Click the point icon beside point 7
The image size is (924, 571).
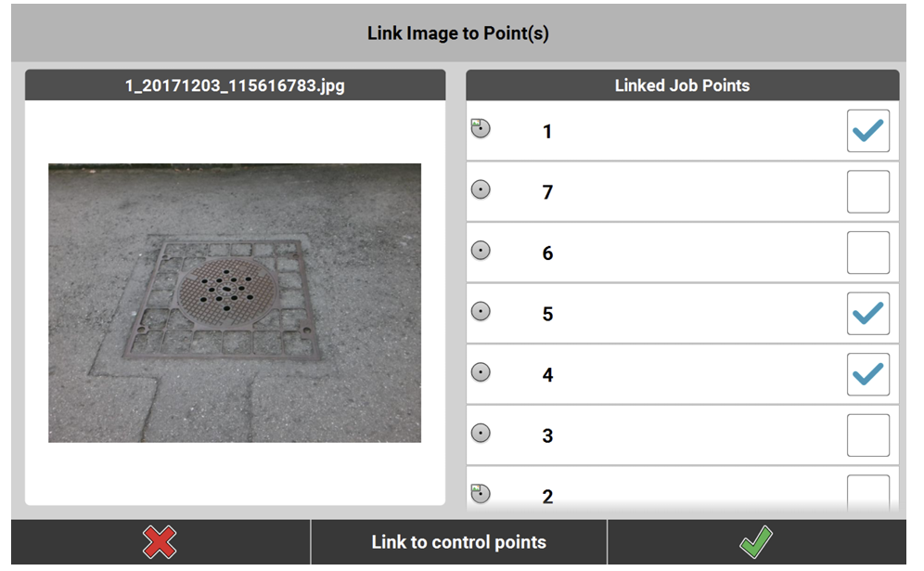point(481,189)
